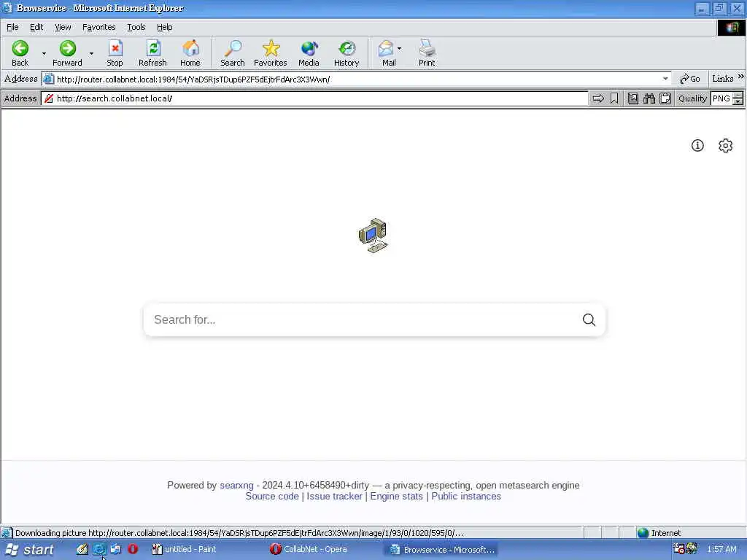The height and width of the screenshot is (560, 747).
Task: Click the Mail toolbar icon
Action: pyautogui.click(x=387, y=52)
